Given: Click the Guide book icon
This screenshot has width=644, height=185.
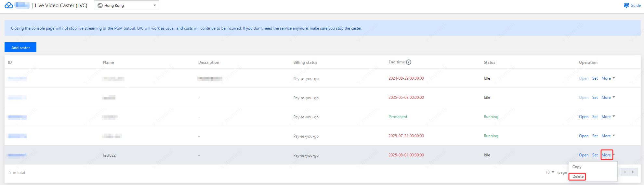Looking at the screenshot, I should pyautogui.click(x=626, y=6).
